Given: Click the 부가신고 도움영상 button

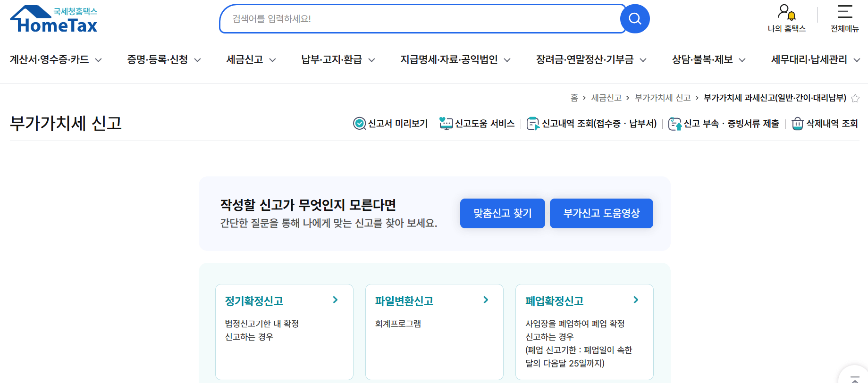Looking at the screenshot, I should [601, 213].
